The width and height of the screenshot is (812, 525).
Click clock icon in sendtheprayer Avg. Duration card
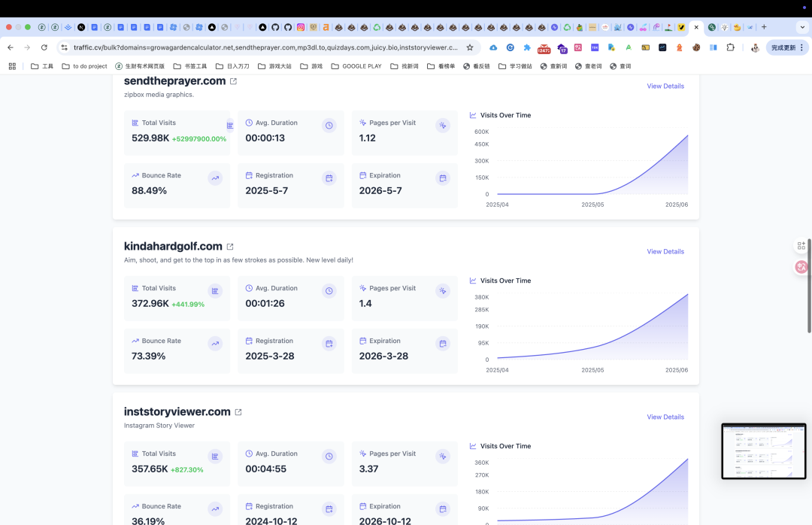point(329,126)
